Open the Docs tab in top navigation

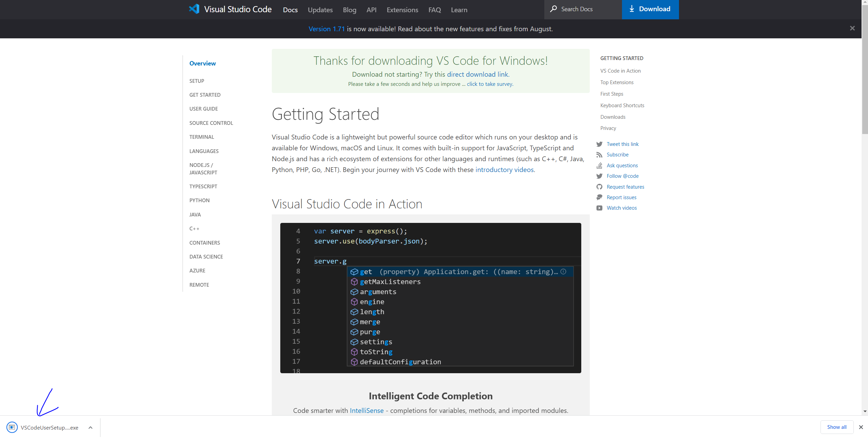tap(290, 10)
